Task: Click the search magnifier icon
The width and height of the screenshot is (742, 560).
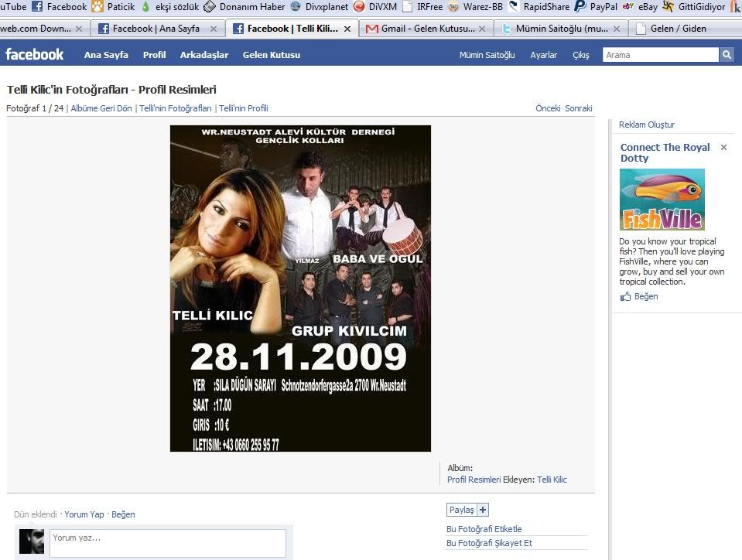Action: click(x=727, y=55)
